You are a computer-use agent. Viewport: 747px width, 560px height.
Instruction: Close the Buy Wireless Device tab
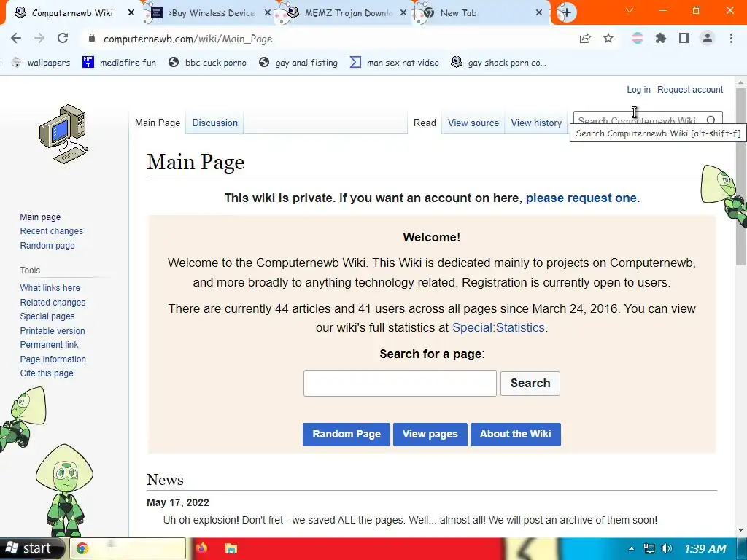tap(268, 13)
